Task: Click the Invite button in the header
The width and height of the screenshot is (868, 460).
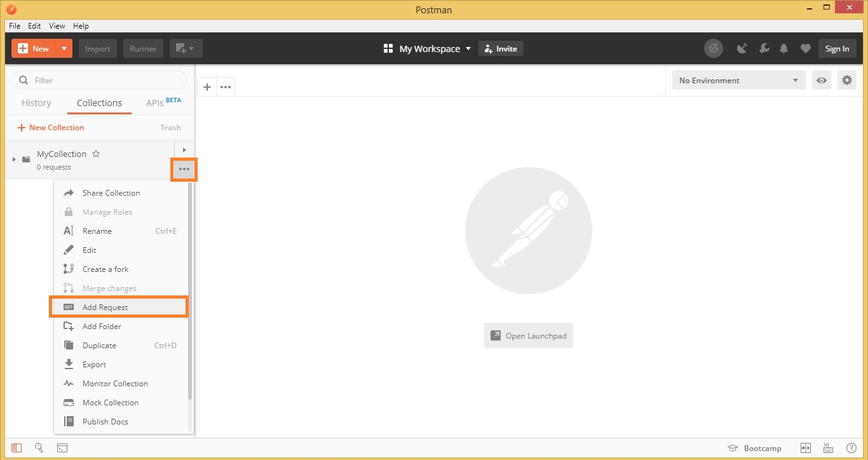Action: point(501,48)
